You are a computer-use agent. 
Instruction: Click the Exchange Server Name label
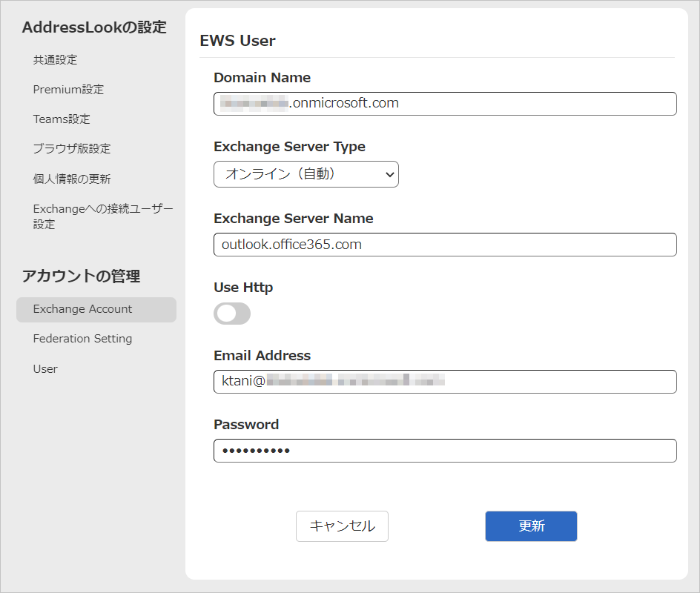tap(294, 219)
